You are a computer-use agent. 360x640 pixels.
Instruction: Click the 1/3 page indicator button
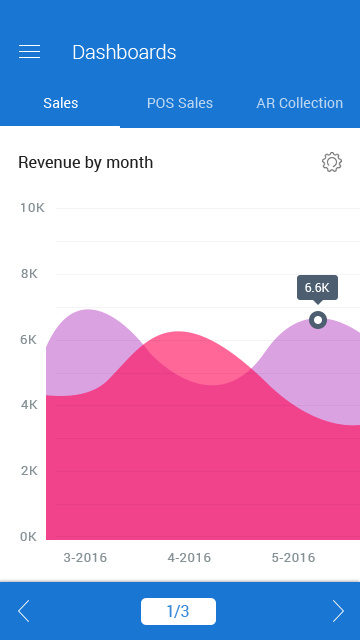178,611
